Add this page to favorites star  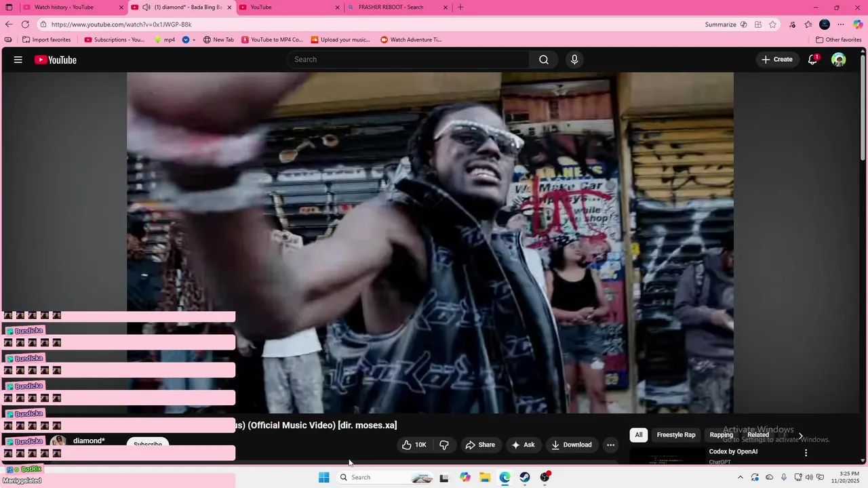pyautogui.click(x=772, y=24)
